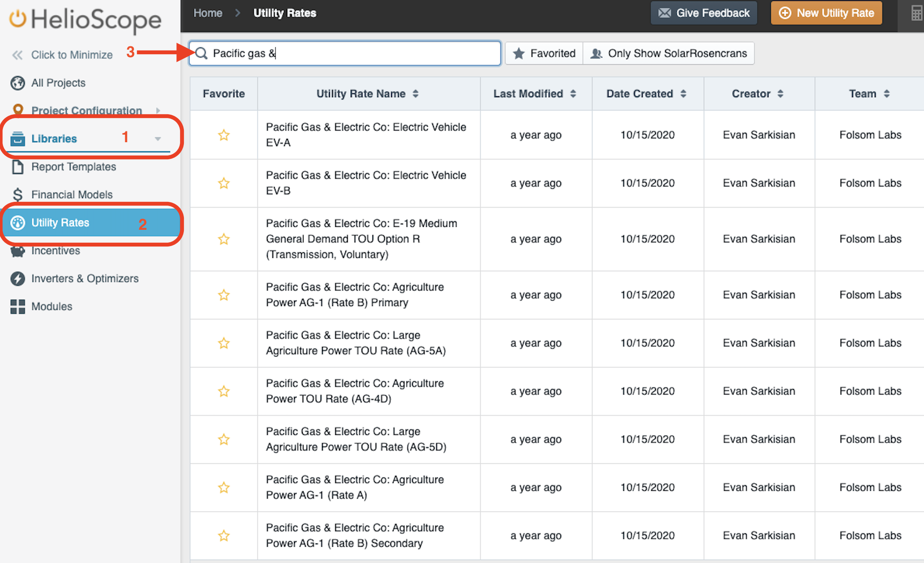Click the Inverters & Optimizers bolt icon
The width and height of the screenshot is (924, 563).
[x=18, y=279]
